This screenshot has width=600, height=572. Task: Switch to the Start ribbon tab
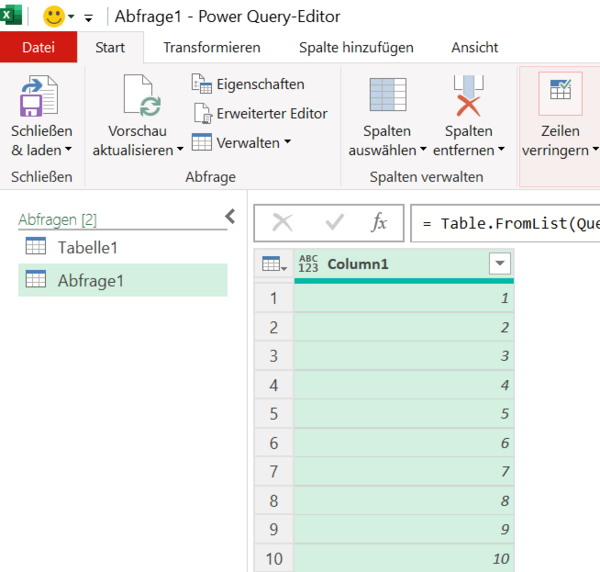(110, 47)
